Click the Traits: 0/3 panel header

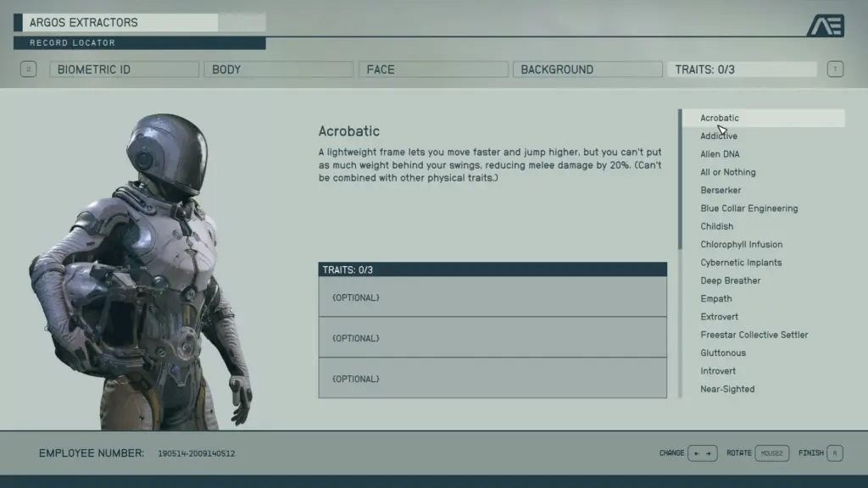(x=492, y=269)
